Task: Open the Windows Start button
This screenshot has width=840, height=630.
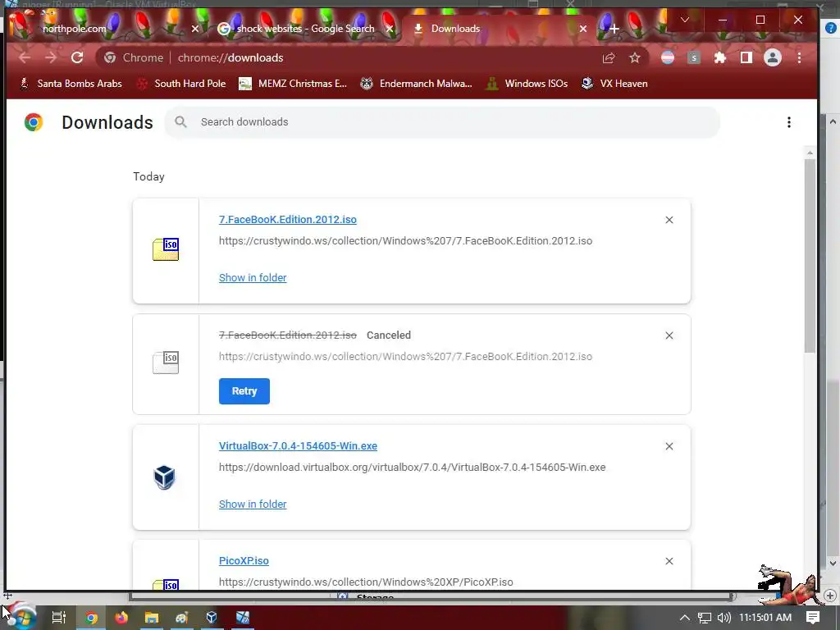Action: [x=21, y=618]
